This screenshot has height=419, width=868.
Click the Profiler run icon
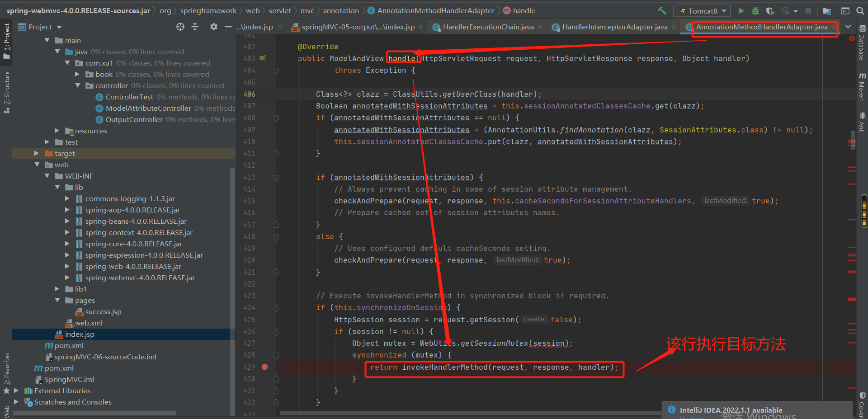pyautogui.click(x=786, y=10)
